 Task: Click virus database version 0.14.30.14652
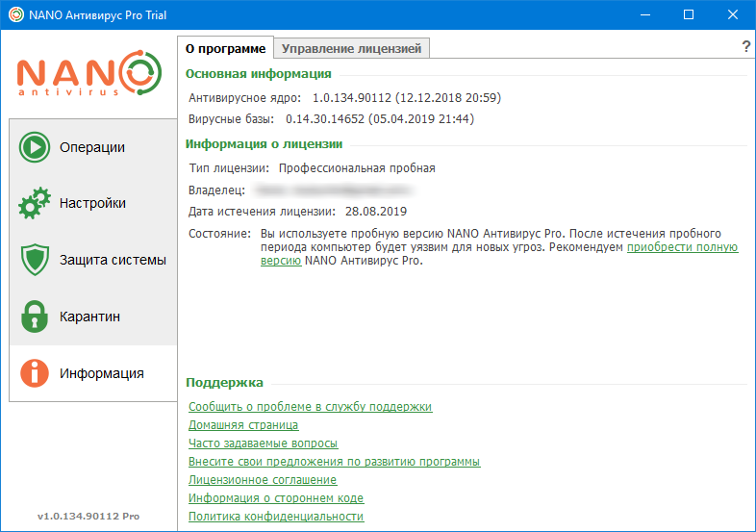(380, 118)
